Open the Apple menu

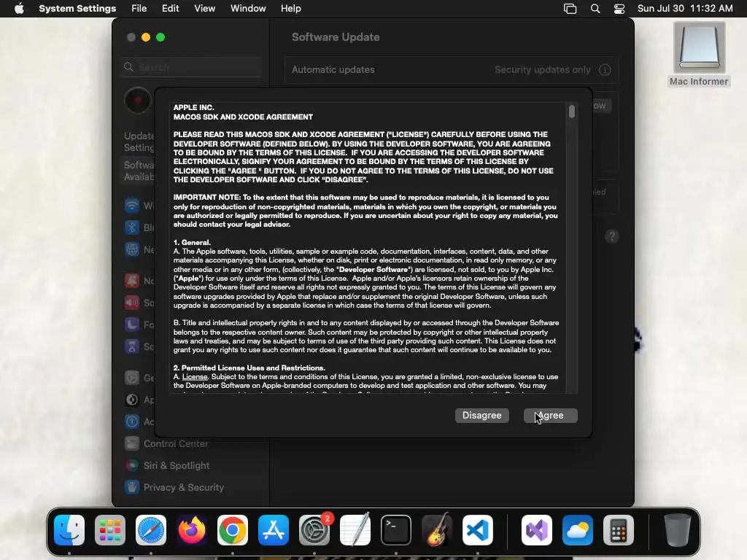click(x=19, y=9)
